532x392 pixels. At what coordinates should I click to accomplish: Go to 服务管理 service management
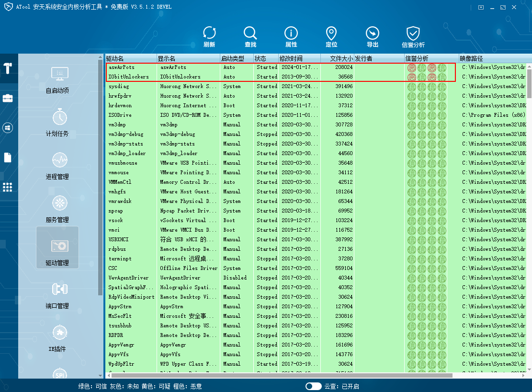57,209
